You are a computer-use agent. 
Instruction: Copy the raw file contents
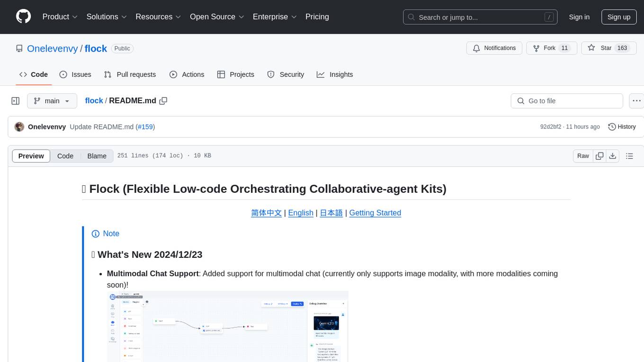[x=599, y=156]
